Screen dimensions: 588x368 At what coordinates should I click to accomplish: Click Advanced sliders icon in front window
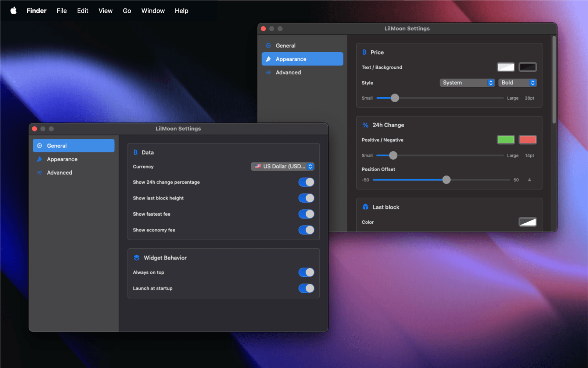(x=40, y=173)
